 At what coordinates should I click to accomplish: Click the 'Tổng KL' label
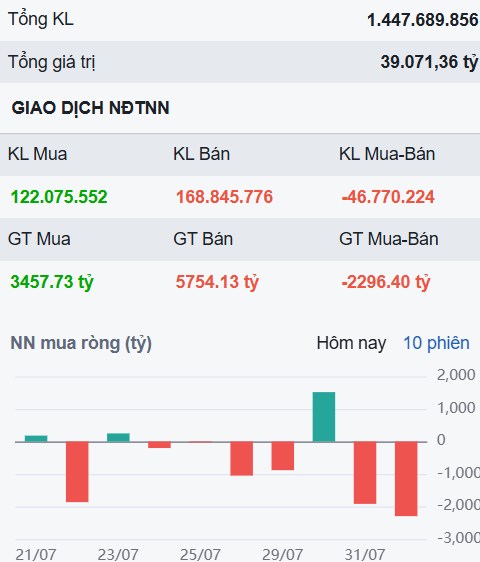(x=41, y=19)
